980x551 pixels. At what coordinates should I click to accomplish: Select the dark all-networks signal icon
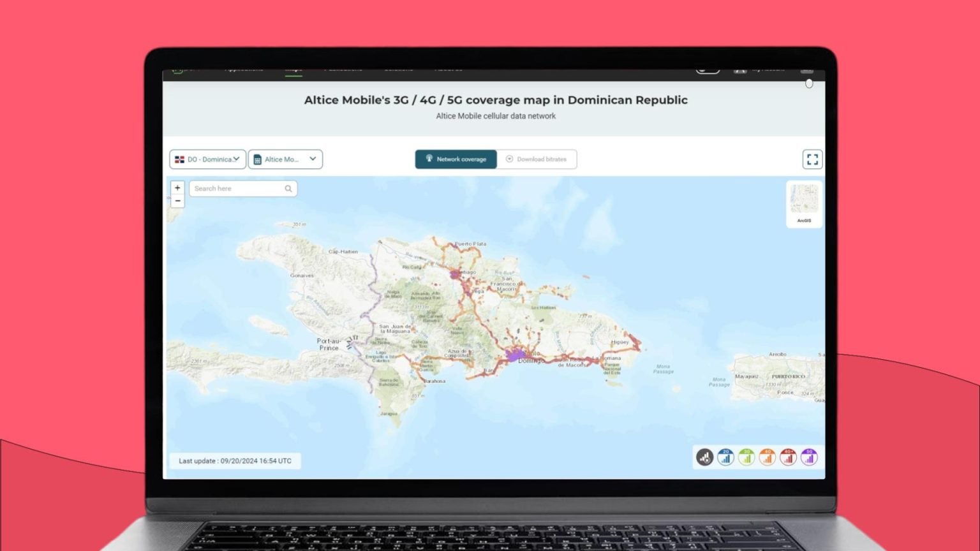(x=704, y=457)
